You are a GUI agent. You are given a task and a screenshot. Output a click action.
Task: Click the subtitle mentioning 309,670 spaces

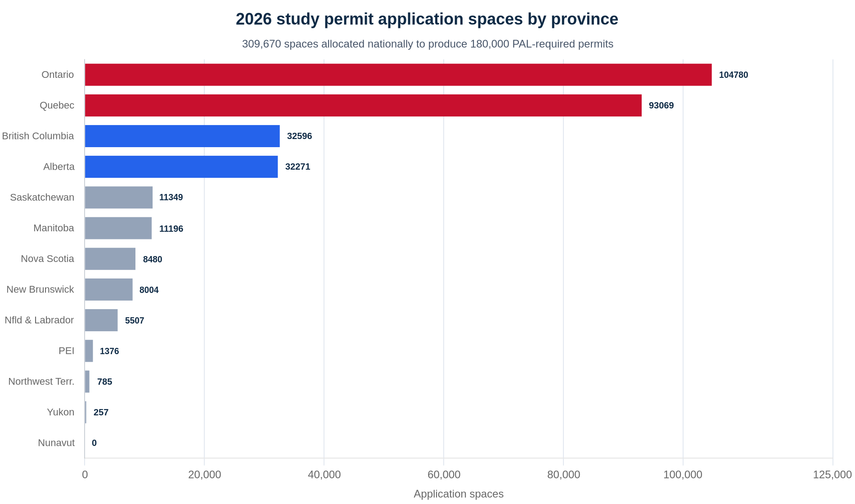click(x=427, y=44)
